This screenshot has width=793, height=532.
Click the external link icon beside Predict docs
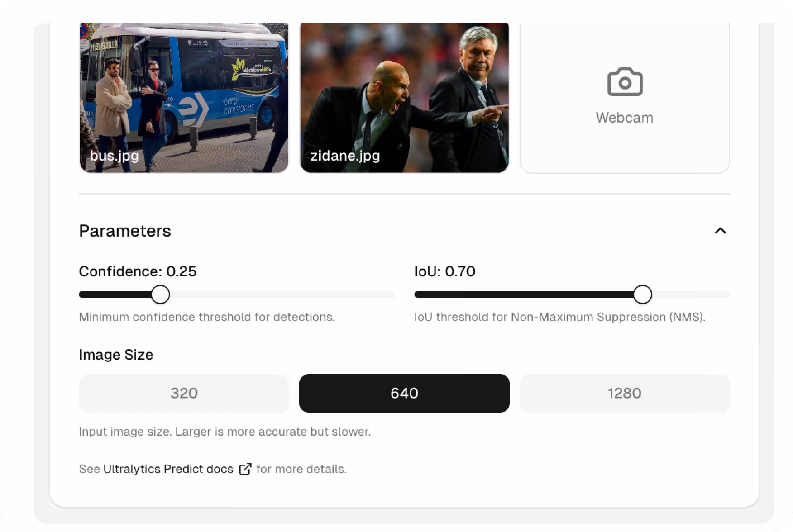[x=245, y=469]
